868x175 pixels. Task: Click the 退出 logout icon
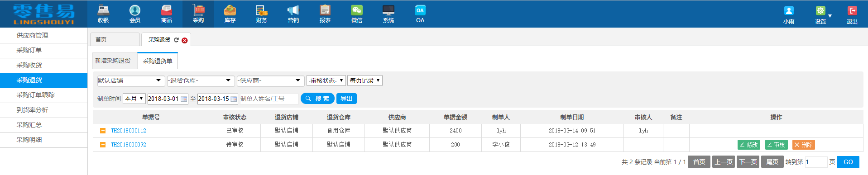coord(852,11)
